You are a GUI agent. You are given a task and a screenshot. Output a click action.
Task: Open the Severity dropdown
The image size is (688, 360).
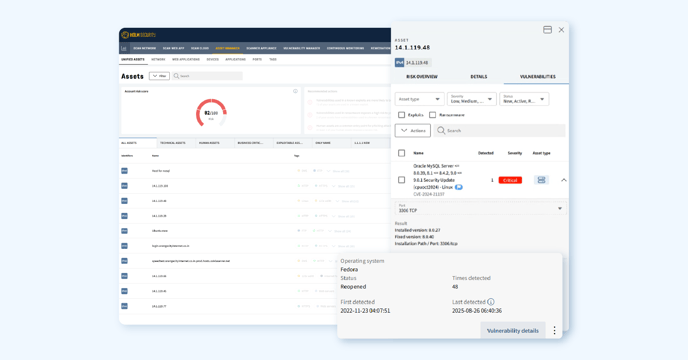click(472, 99)
